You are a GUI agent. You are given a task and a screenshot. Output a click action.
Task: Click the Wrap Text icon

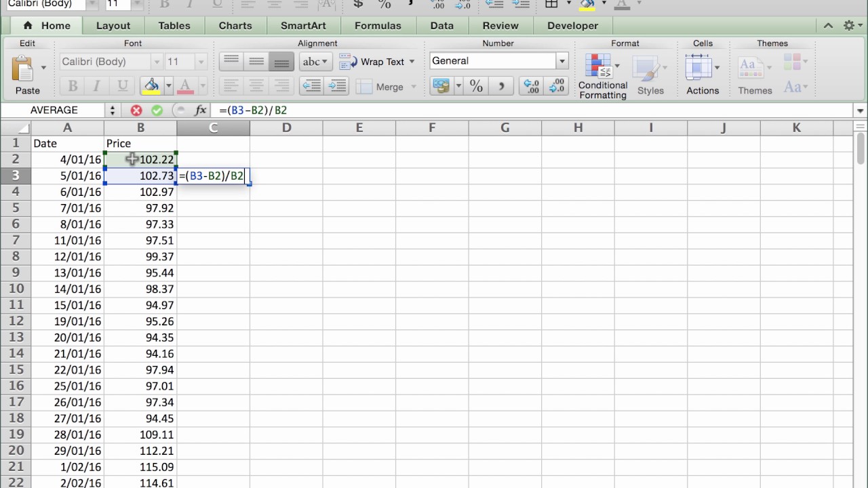pyautogui.click(x=347, y=62)
